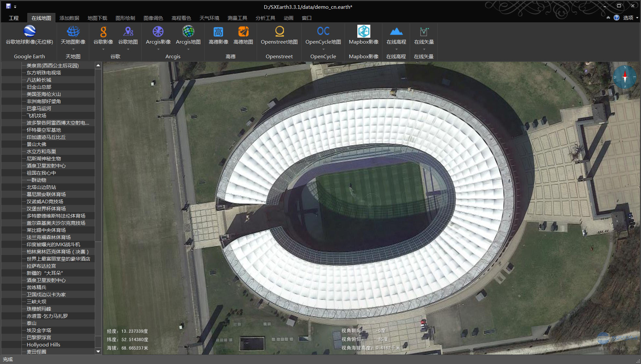
Task: Click the compass north indicator
Action: pos(625,77)
